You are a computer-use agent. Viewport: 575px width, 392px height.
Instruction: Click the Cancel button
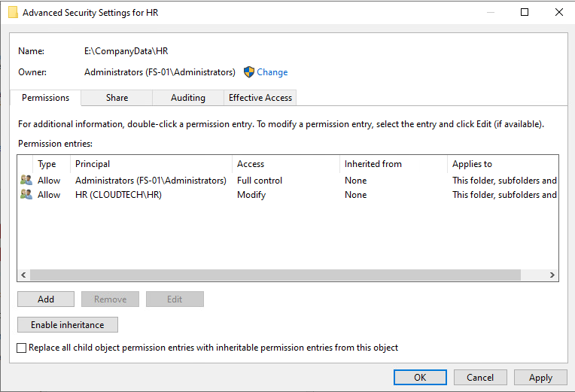pyautogui.click(x=480, y=378)
